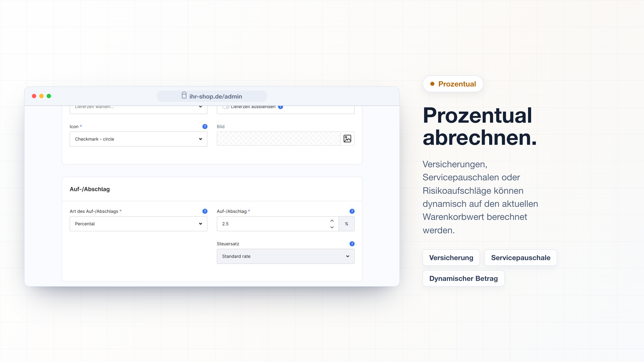Open the Standard rate Steuersatz dropdown
644x362 pixels.
pos(285,256)
